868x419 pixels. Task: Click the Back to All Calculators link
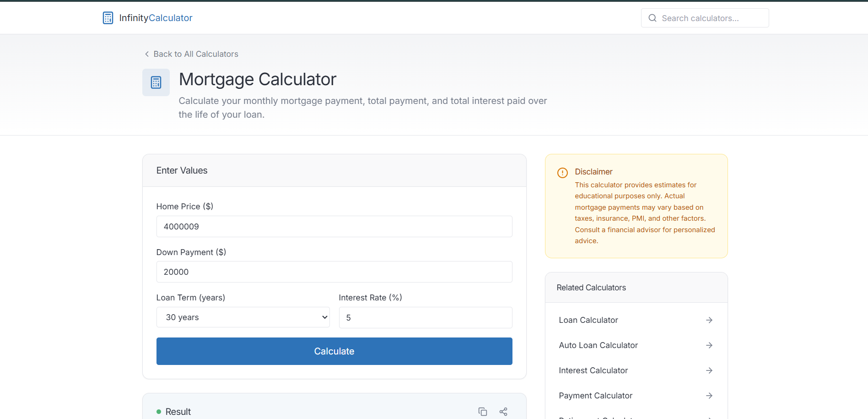(196, 54)
